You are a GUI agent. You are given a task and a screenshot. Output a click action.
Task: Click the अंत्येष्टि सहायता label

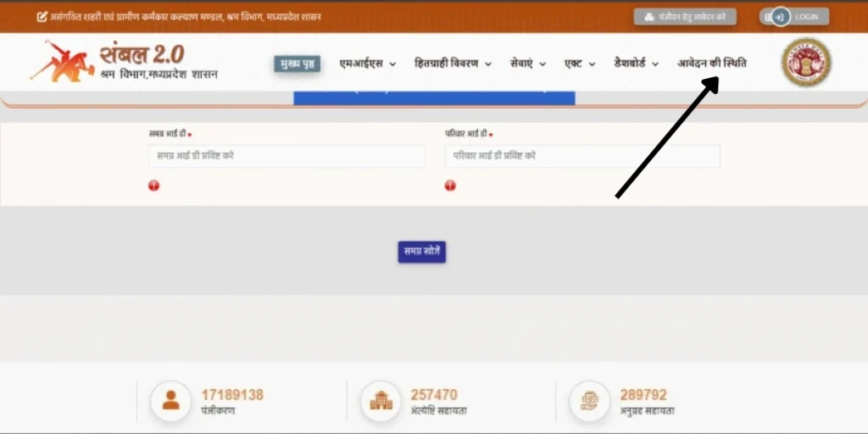click(438, 411)
